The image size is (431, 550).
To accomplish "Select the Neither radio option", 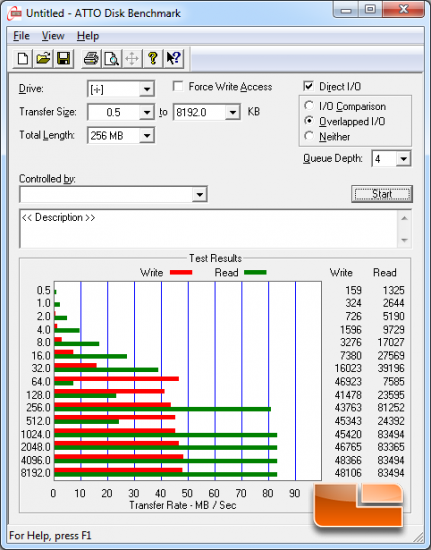I will point(309,136).
